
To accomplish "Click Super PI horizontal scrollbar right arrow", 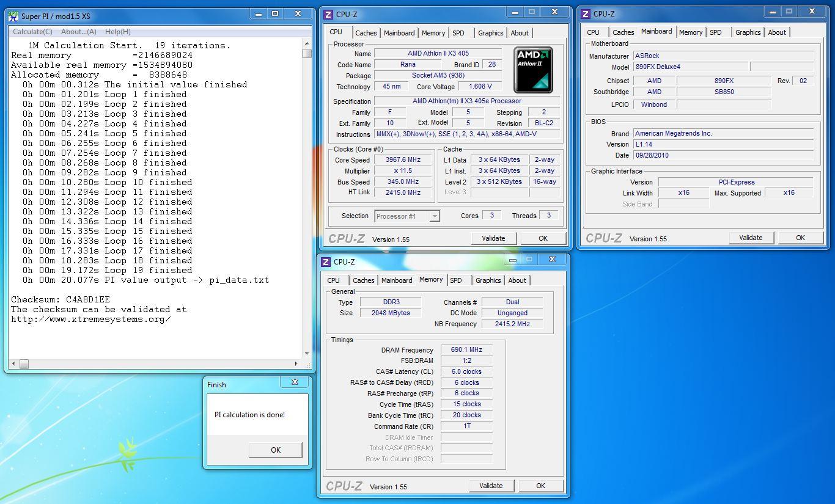I will (x=296, y=363).
